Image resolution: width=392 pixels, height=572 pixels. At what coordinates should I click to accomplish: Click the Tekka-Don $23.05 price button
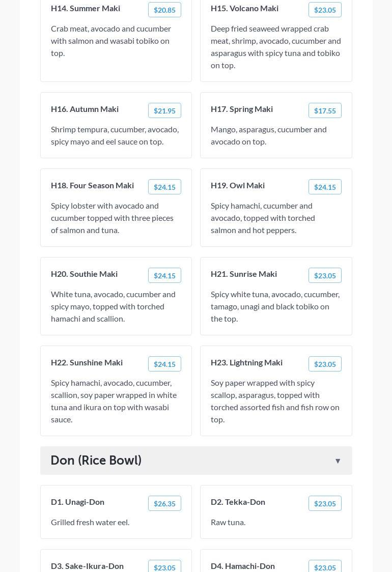[325, 504]
